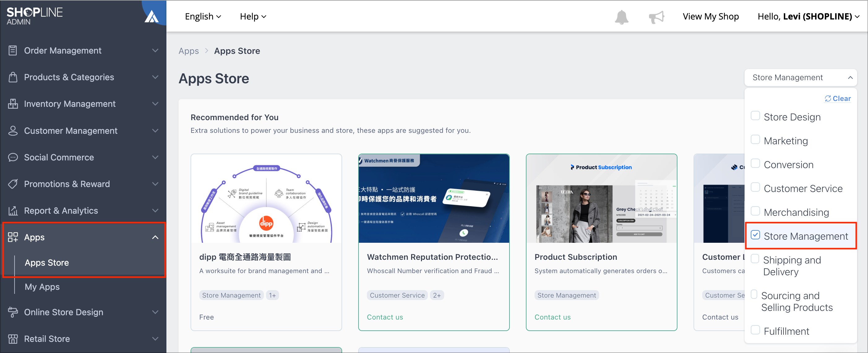This screenshot has width=868, height=353.
Task: Click the 1+ tag on dipp card
Action: pyautogui.click(x=272, y=295)
